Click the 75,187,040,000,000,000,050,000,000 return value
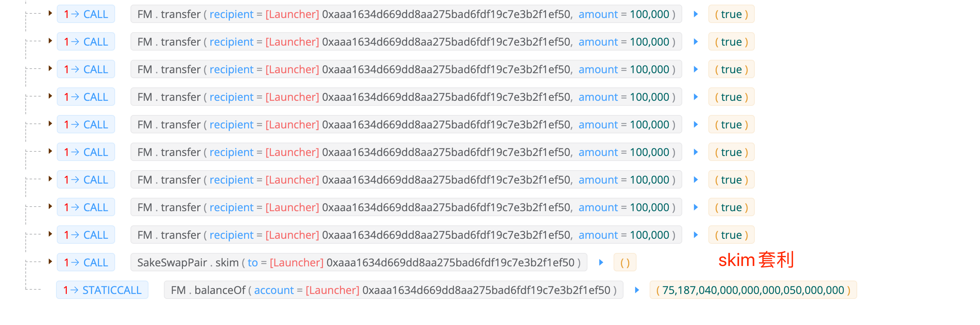The image size is (980, 325). [x=753, y=290]
